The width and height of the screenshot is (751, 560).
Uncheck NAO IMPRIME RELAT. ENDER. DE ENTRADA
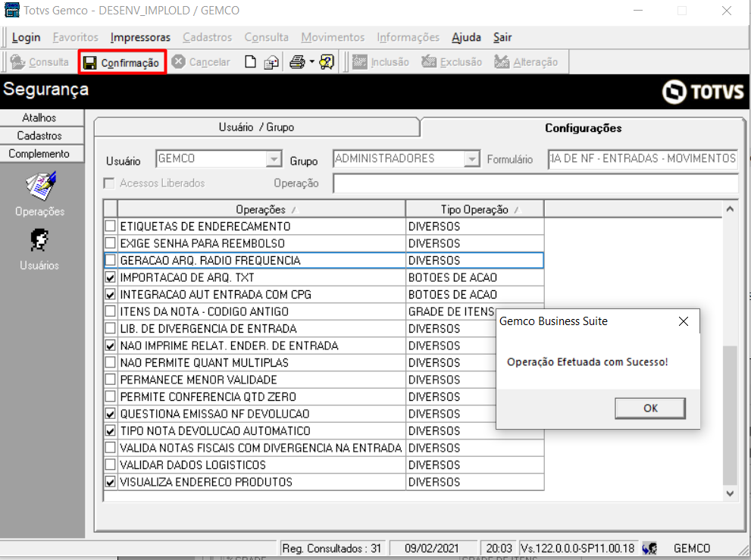click(110, 346)
